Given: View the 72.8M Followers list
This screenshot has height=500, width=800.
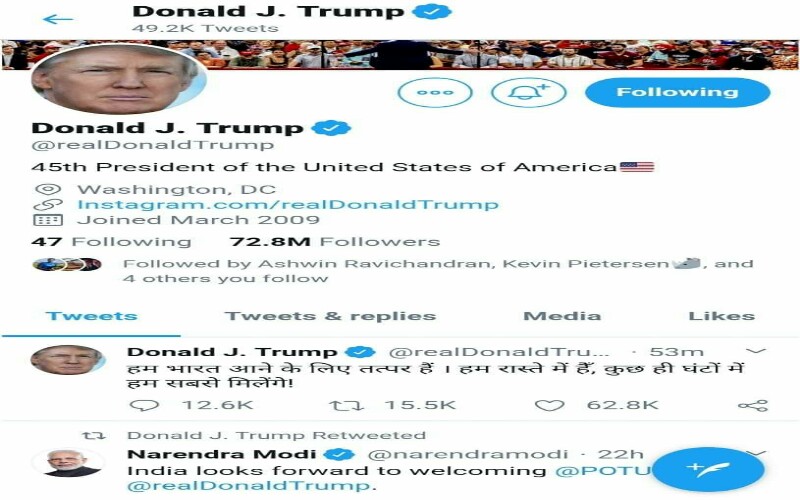Looking at the screenshot, I should click(x=335, y=241).
